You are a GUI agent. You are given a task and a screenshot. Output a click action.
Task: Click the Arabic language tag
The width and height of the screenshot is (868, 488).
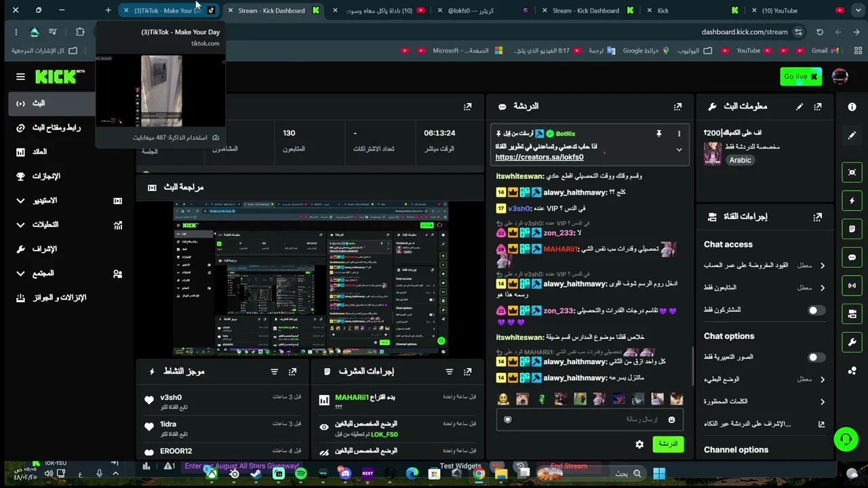(740, 161)
